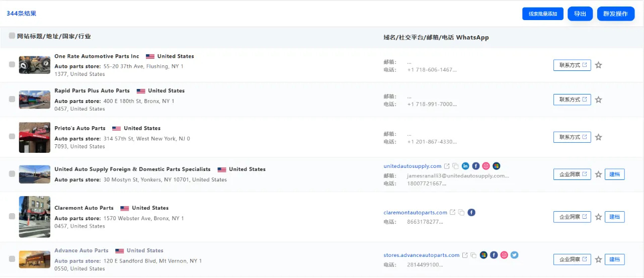Export results with 导出 button

580,14
